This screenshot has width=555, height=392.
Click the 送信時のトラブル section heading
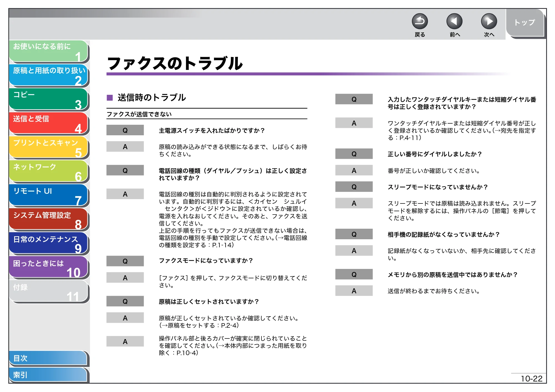click(x=152, y=98)
